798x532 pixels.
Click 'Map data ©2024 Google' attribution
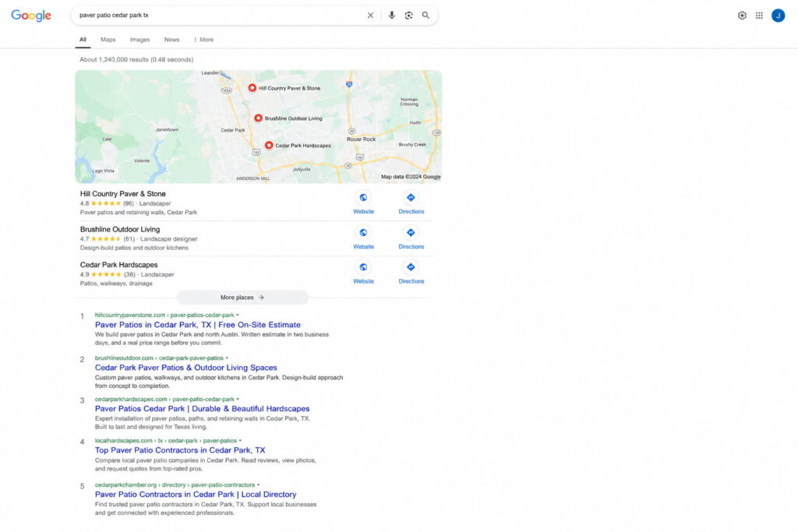411,177
